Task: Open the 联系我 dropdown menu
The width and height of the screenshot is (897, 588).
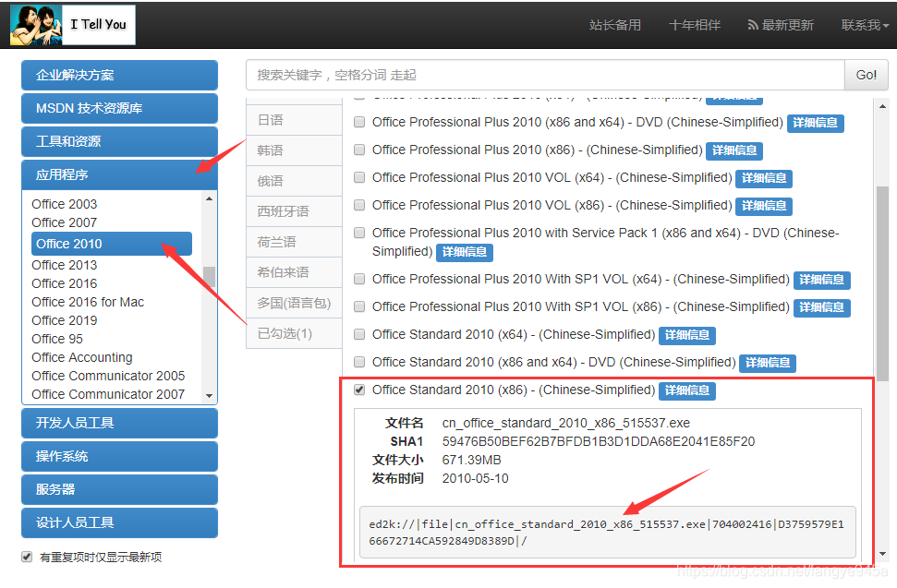Action: 865,25
